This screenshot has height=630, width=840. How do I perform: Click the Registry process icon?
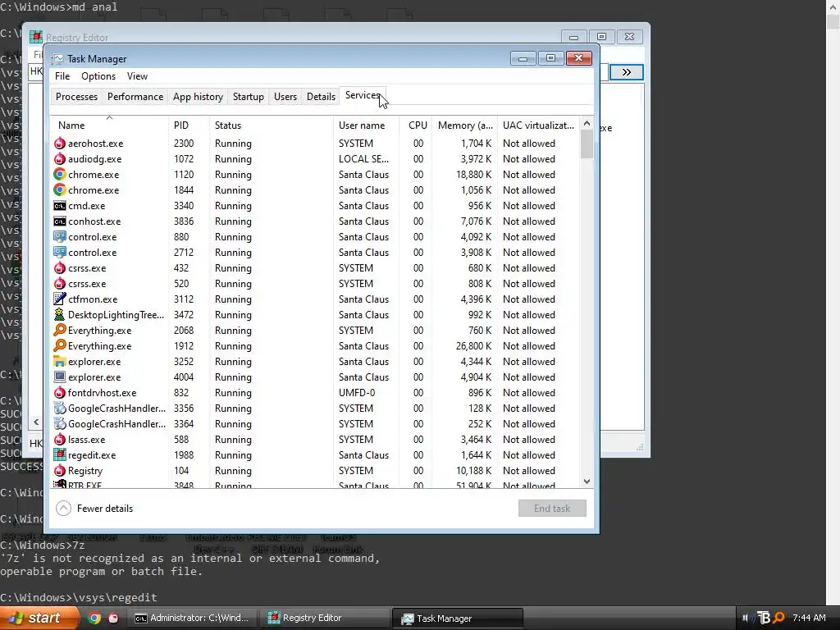click(x=59, y=470)
